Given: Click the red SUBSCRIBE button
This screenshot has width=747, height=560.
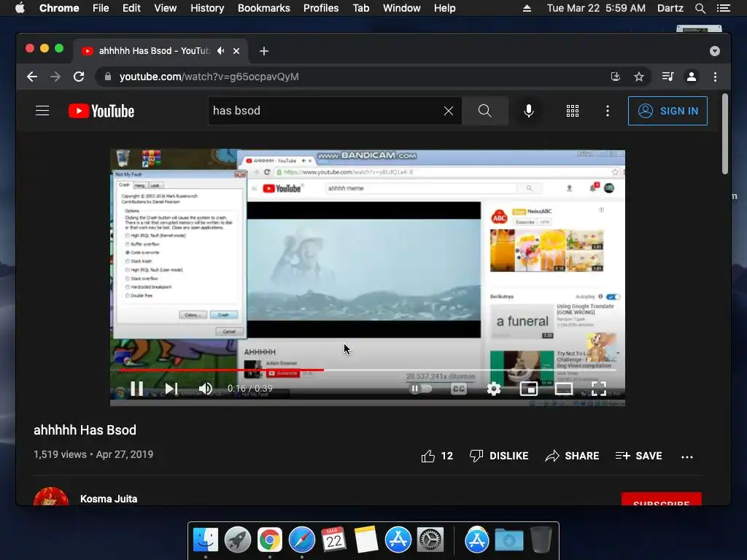Looking at the screenshot, I should (661, 499).
